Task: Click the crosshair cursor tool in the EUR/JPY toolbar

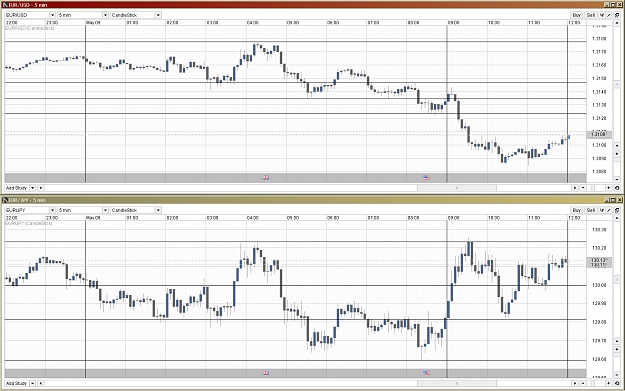Action: 602,210
